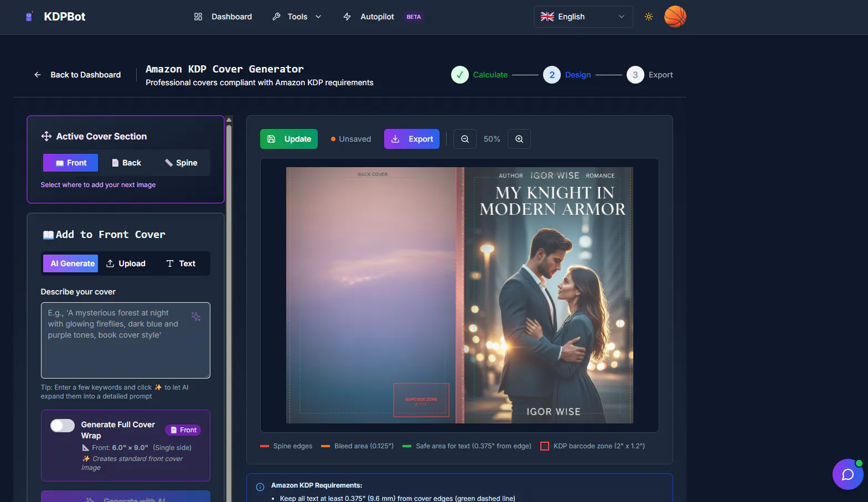Select Spine cover section

[x=181, y=163]
